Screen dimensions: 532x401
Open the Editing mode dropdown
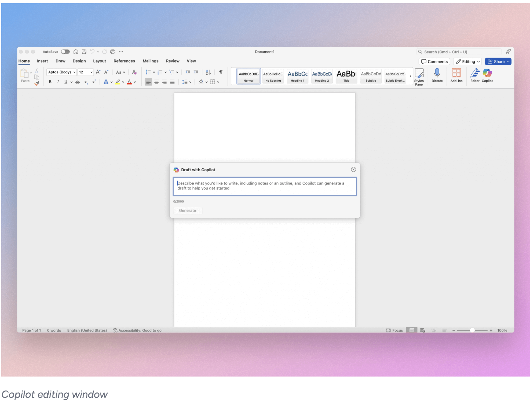point(467,61)
